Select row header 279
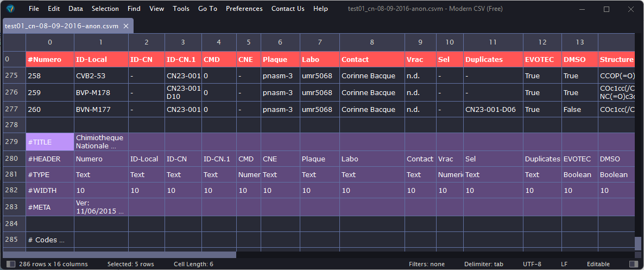This screenshot has height=270, width=644. (14, 142)
